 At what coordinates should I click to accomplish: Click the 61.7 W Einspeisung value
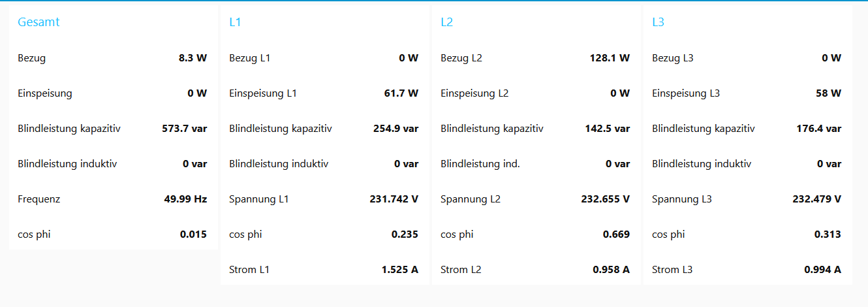coord(401,93)
